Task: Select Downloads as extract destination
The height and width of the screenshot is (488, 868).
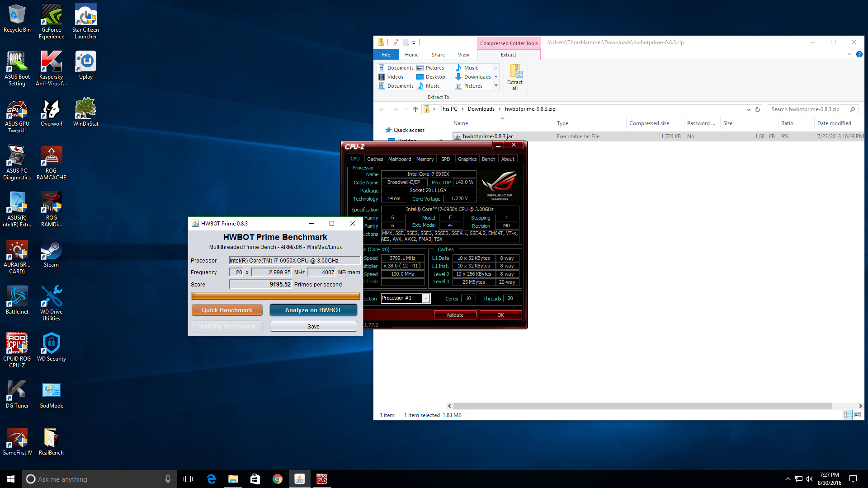Action: coord(473,77)
